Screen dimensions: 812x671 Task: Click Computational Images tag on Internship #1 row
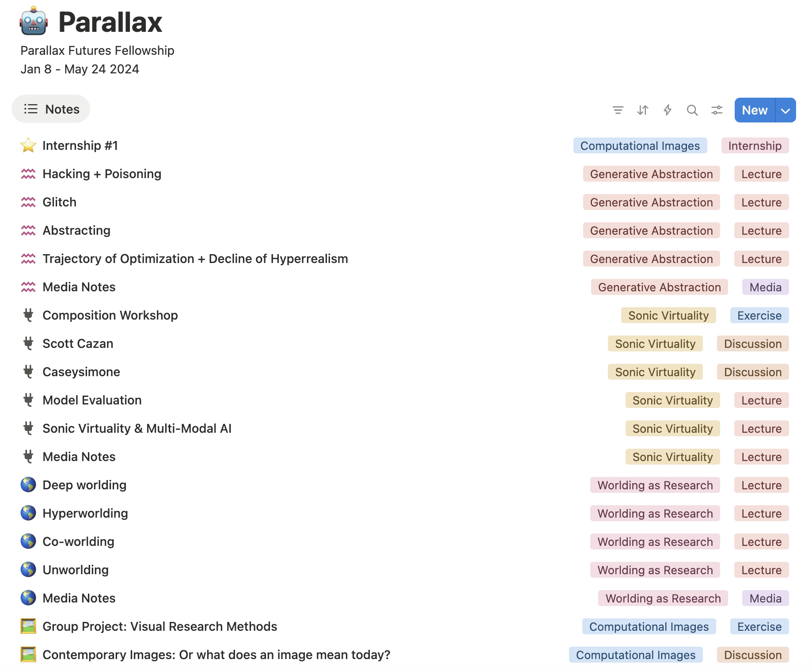coord(640,145)
